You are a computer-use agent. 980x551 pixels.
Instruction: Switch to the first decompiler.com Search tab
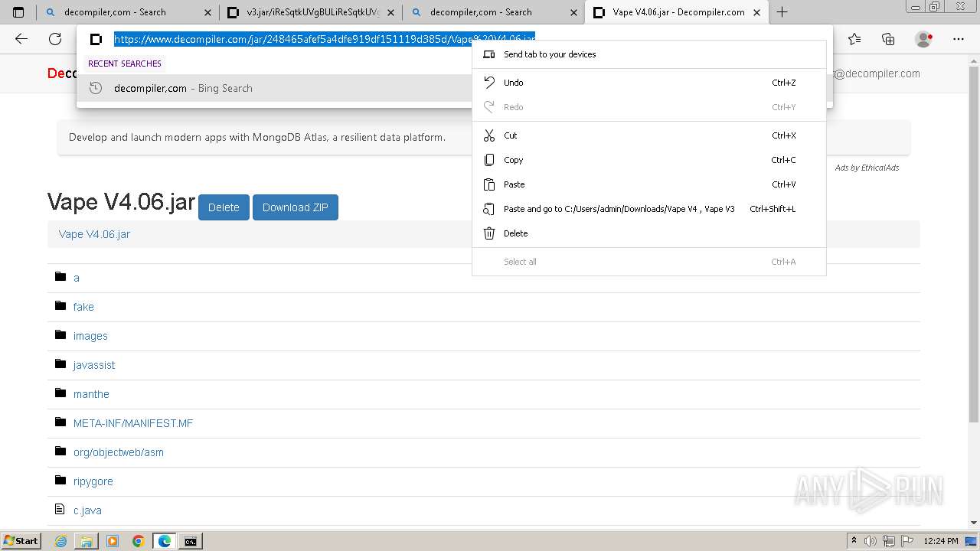click(x=128, y=12)
